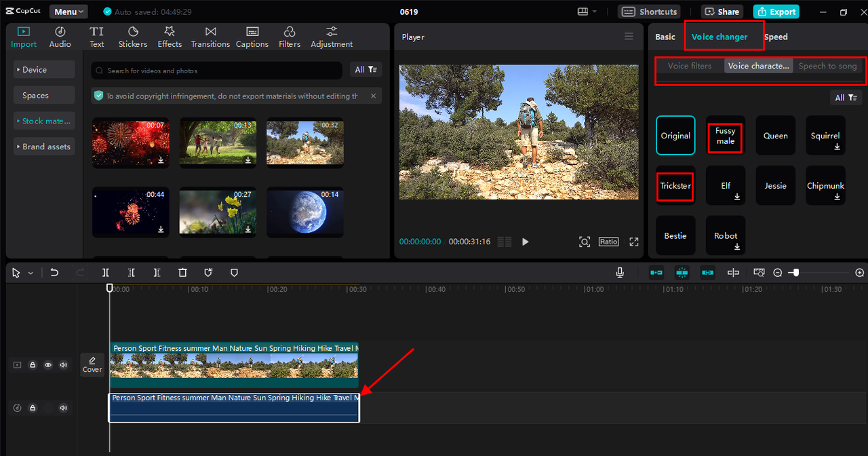Click the Export button
Screen dimensions: 868x456
coord(776,12)
